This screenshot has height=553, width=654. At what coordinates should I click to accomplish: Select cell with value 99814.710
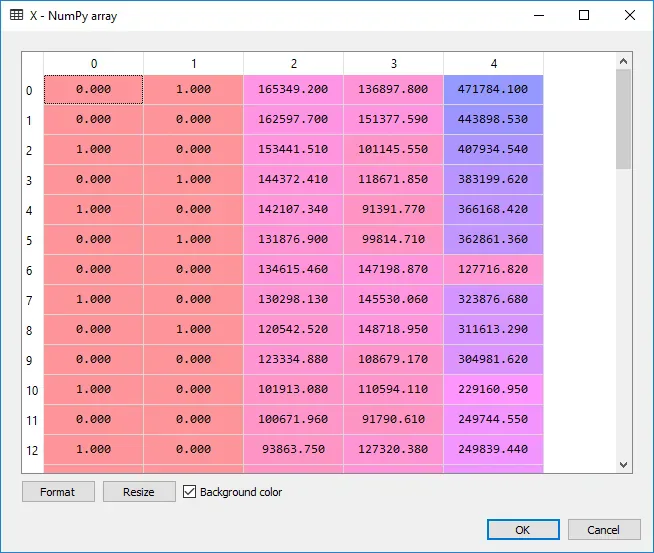click(x=394, y=240)
